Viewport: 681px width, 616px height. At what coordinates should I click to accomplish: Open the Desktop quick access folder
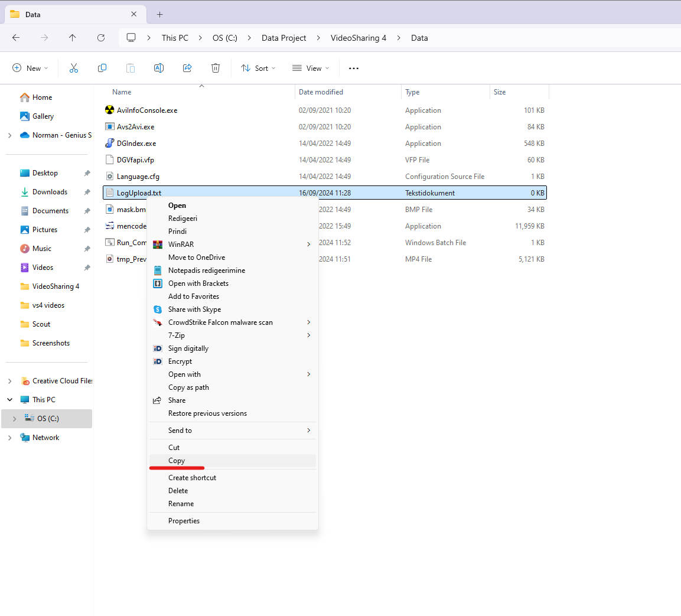coord(45,173)
